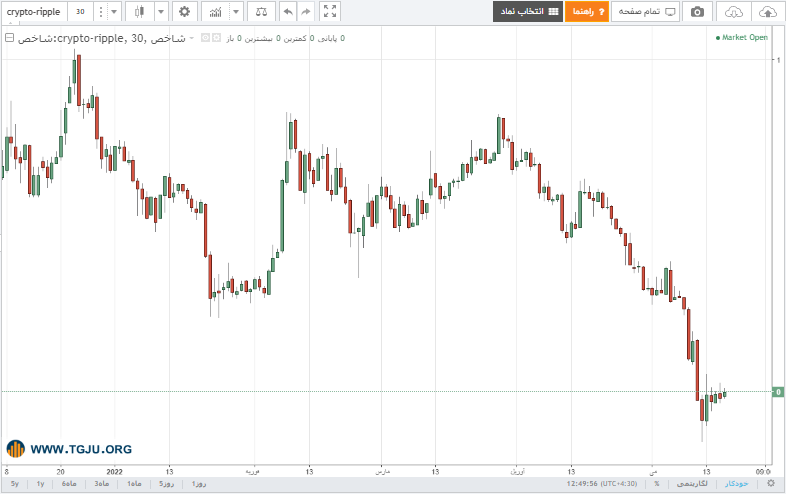Select the candlestick chart style icon
Screen dimensions: 786x494
pos(139,12)
